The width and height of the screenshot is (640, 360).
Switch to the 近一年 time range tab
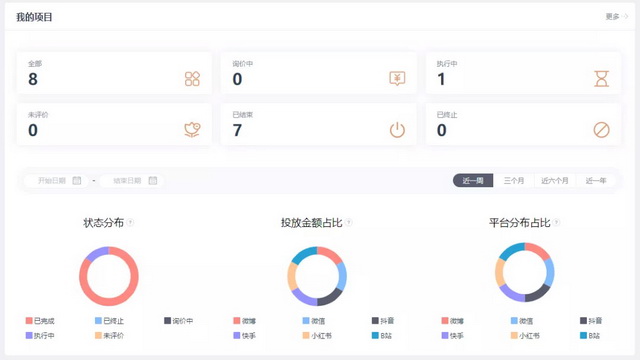click(596, 180)
